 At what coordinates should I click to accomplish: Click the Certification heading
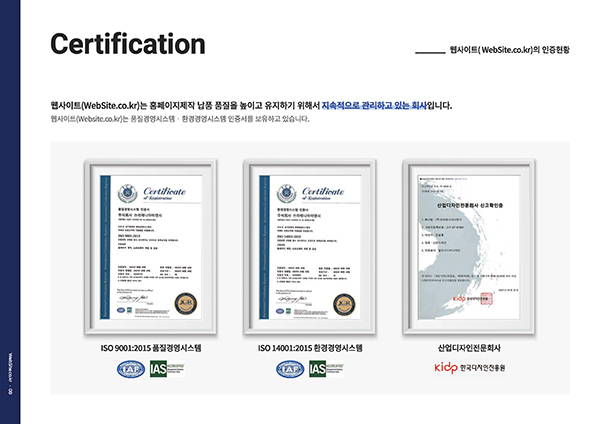[128, 44]
